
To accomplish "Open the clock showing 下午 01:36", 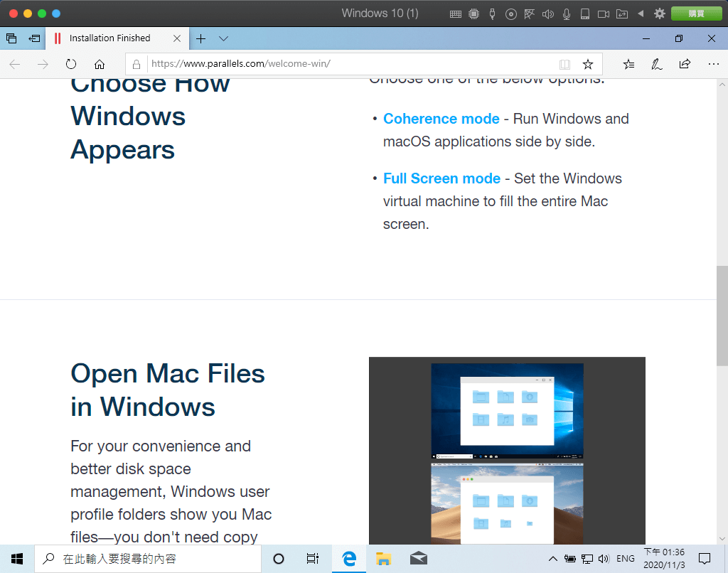I will 665,559.
